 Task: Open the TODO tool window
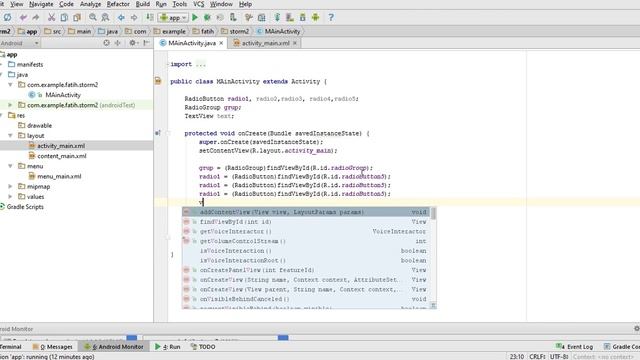(x=203, y=347)
